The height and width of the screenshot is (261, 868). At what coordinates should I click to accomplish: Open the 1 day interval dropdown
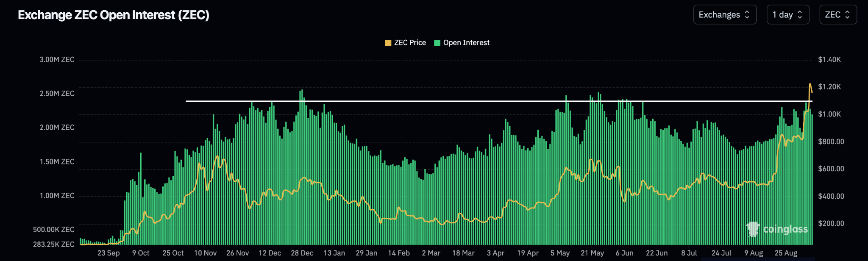[x=788, y=15]
